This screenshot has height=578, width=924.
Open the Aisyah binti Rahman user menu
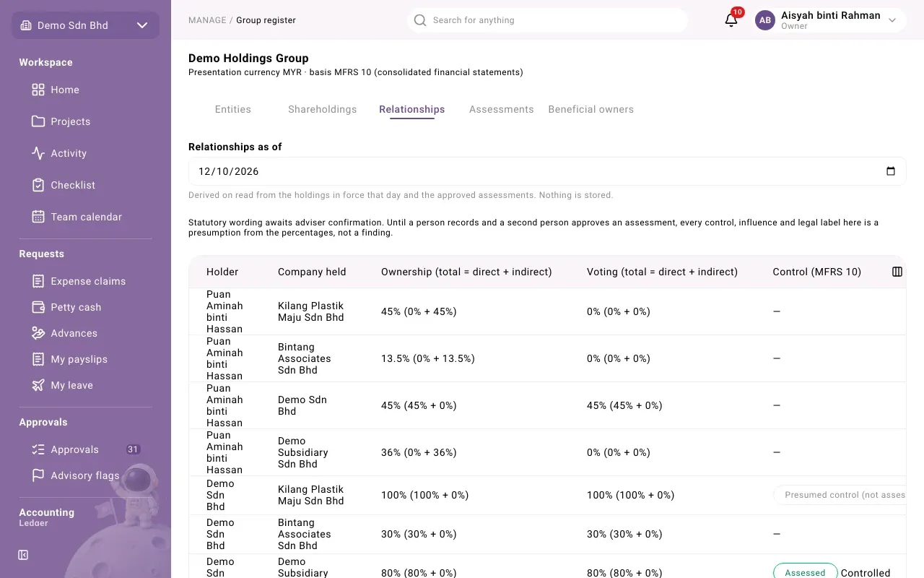(x=829, y=20)
